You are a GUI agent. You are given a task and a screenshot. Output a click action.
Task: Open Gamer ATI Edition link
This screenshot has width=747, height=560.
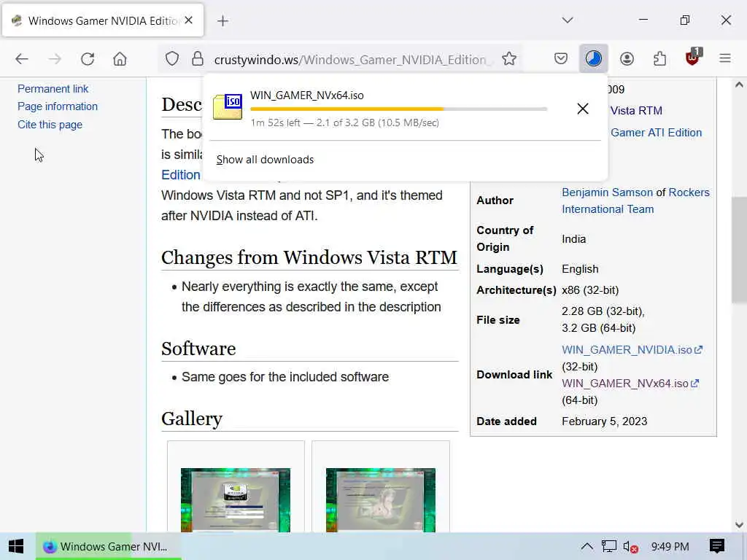tap(657, 133)
